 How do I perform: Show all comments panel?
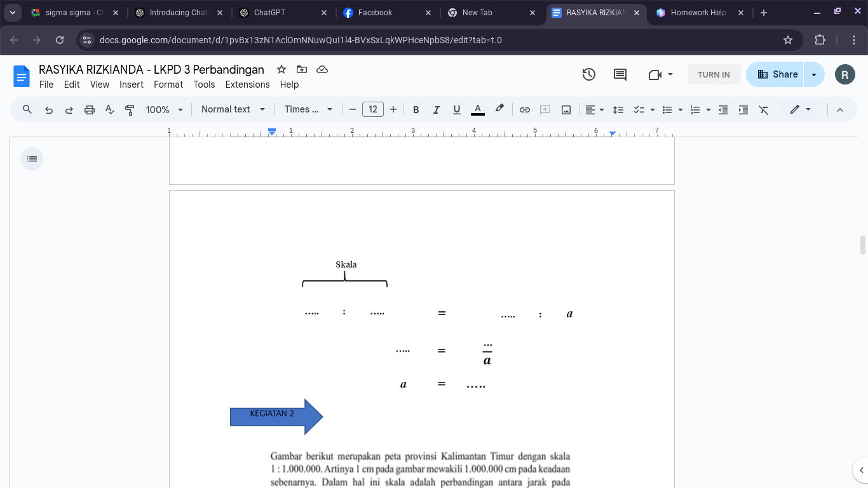tap(620, 74)
